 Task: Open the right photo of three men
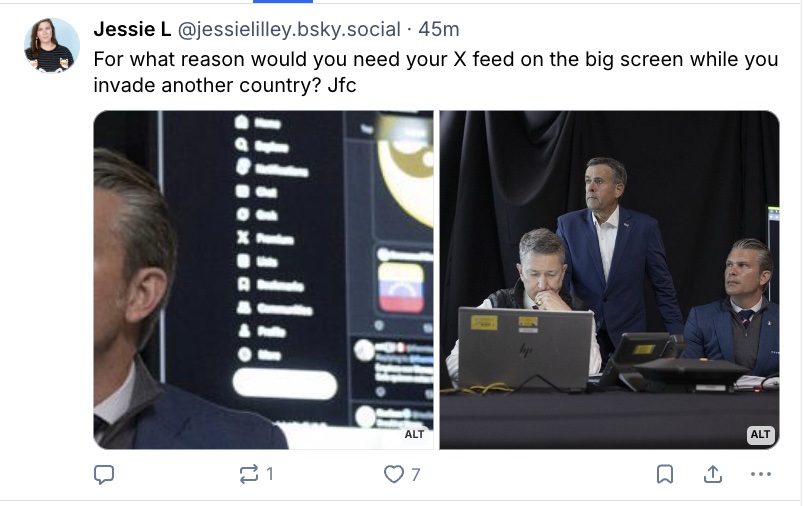coord(609,280)
